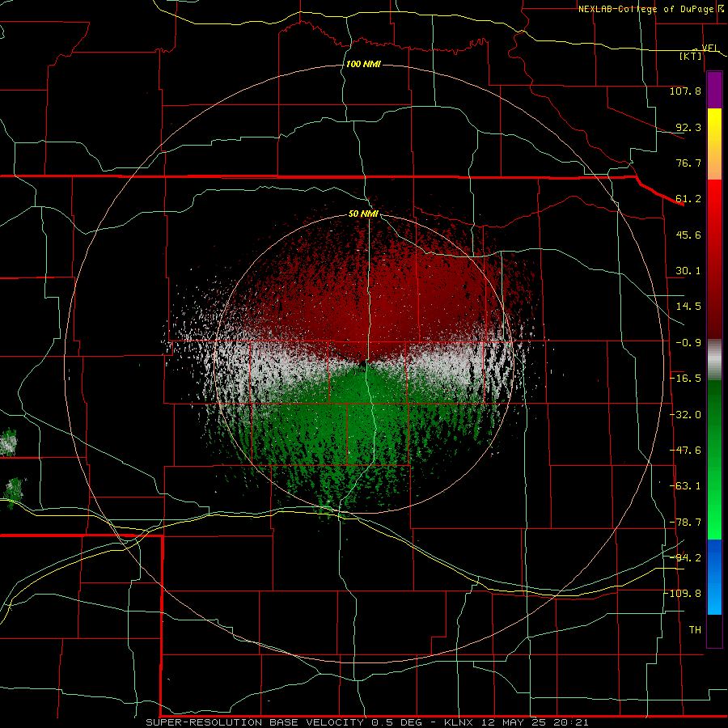728x728 pixels.
Task: Click SUPER-RESOLUTION BASE VELOCITY in the caption
Action: 255,722
